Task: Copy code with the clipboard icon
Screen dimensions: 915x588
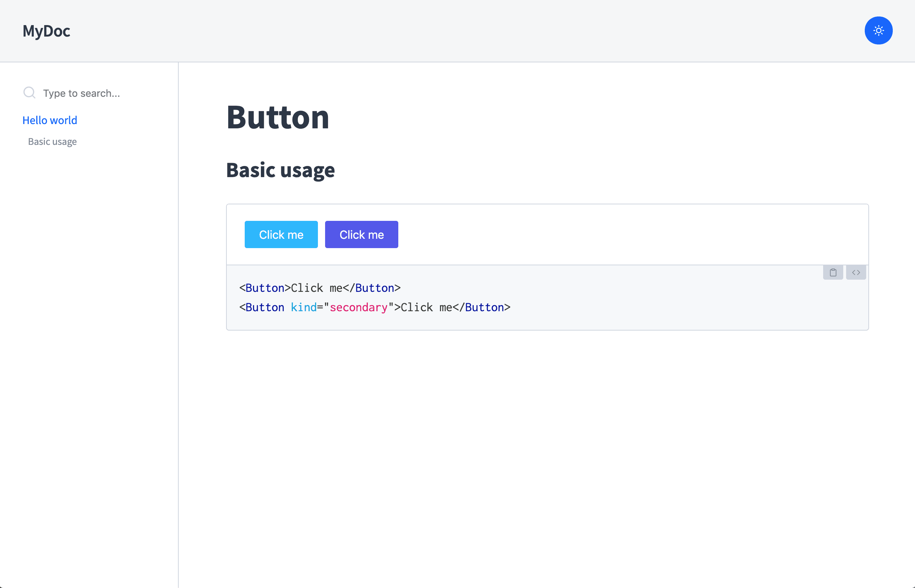Action: tap(833, 272)
